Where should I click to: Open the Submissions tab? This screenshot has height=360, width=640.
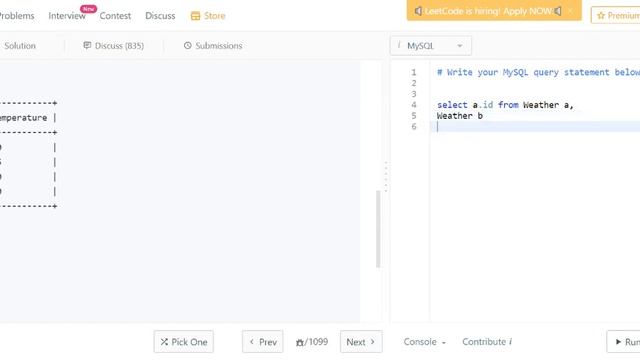click(x=213, y=46)
